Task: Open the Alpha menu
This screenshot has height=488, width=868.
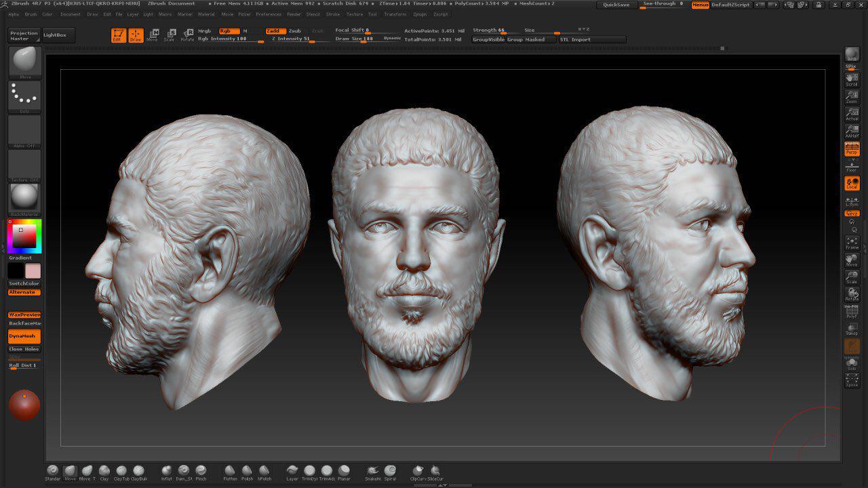Action: [x=14, y=14]
